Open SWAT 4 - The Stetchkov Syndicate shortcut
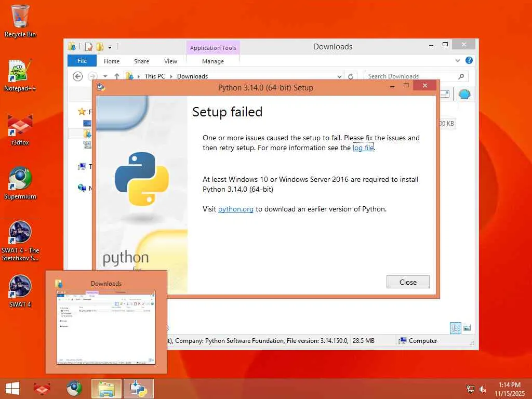This screenshot has width=532, height=399. click(x=20, y=241)
